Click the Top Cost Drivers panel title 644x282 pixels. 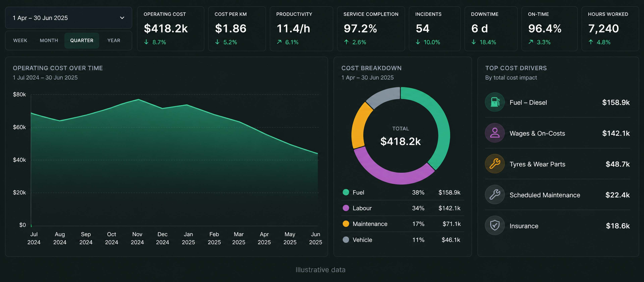click(516, 68)
